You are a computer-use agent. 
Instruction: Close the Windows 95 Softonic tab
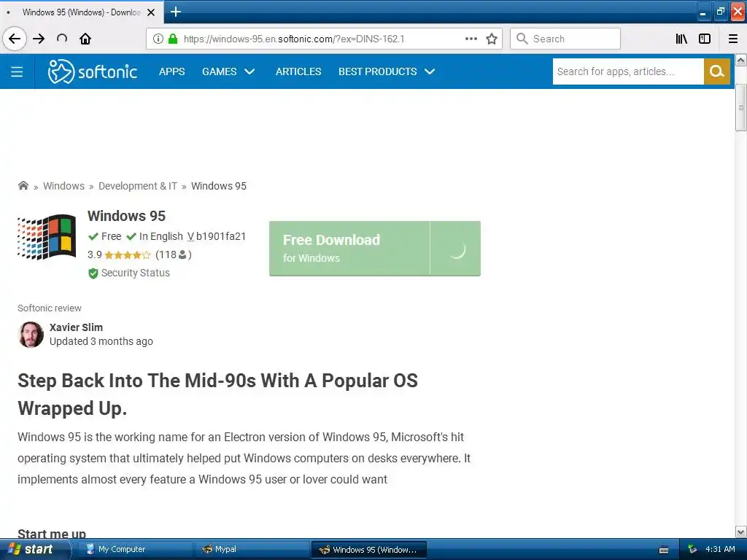[x=151, y=12]
